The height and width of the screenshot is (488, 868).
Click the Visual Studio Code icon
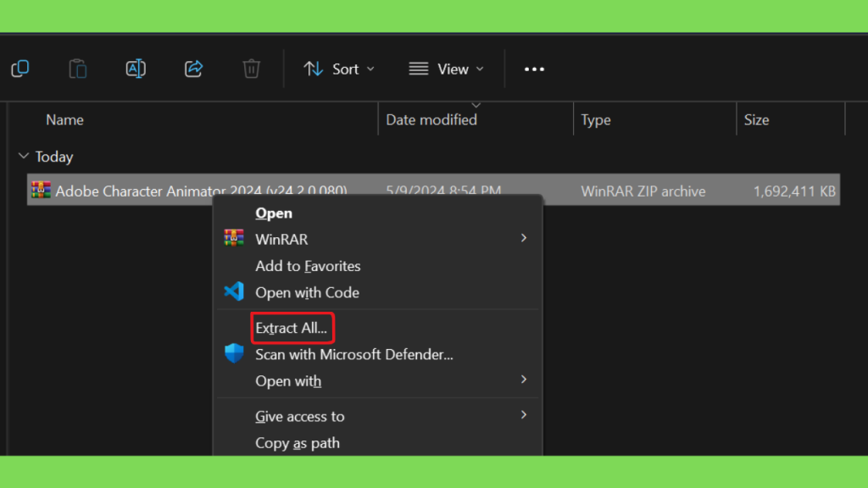(234, 291)
